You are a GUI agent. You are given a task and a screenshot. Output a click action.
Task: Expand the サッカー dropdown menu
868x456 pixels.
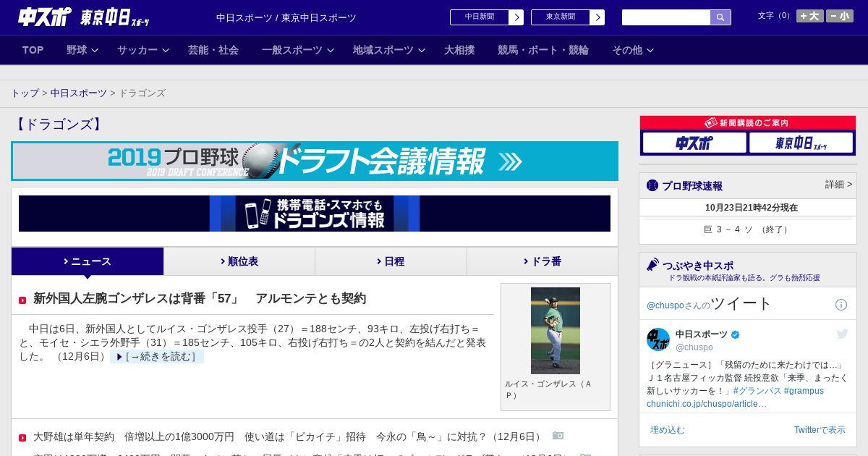coord(143,50)
